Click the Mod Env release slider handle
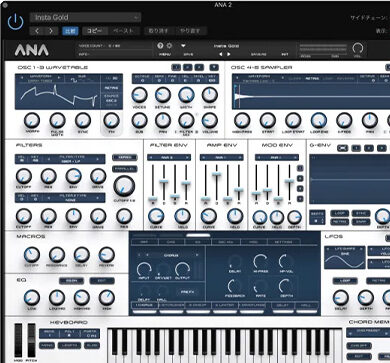The width and height of the screenshot is (390, 363). (289, 181)
